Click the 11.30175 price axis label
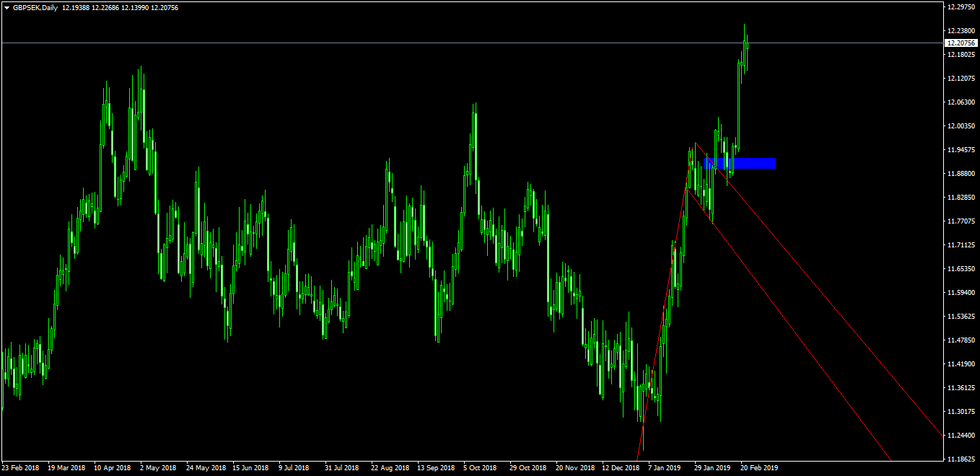This screenshot has height=476, width=980. [x=961, y=411]
